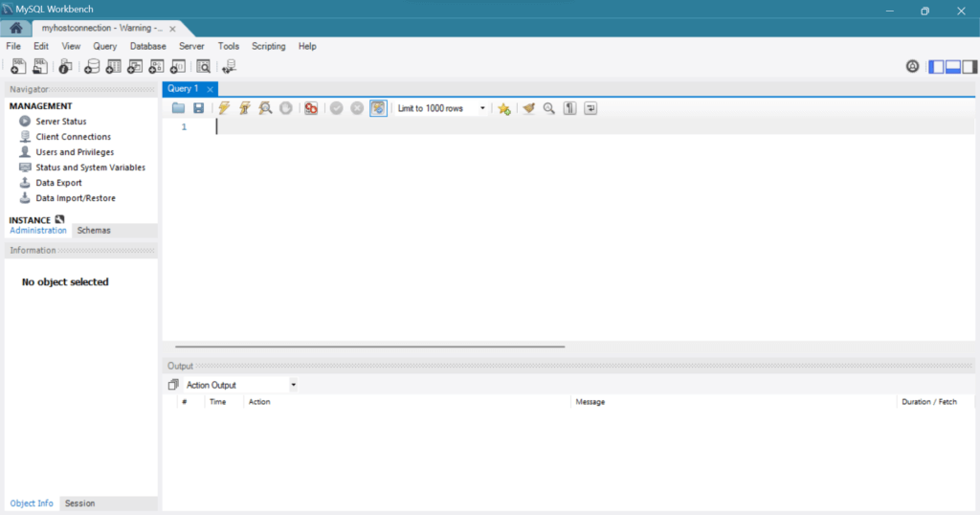980x515 pixels.
Task: Open the Server menu
Action: click(x=191, y=46)
